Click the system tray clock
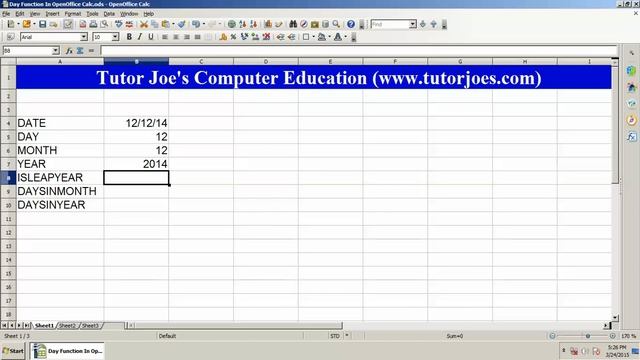 point(616,351)
